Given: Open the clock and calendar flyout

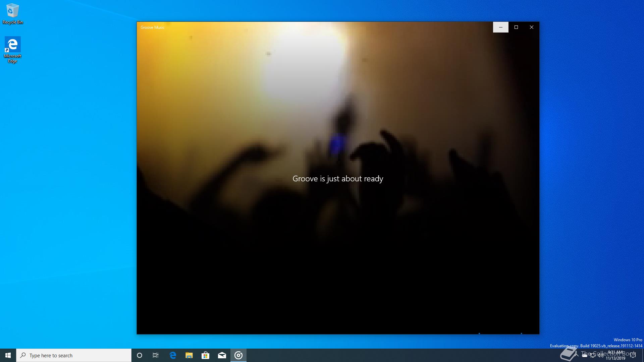Looking at the screenshot, I should point(615,355).
